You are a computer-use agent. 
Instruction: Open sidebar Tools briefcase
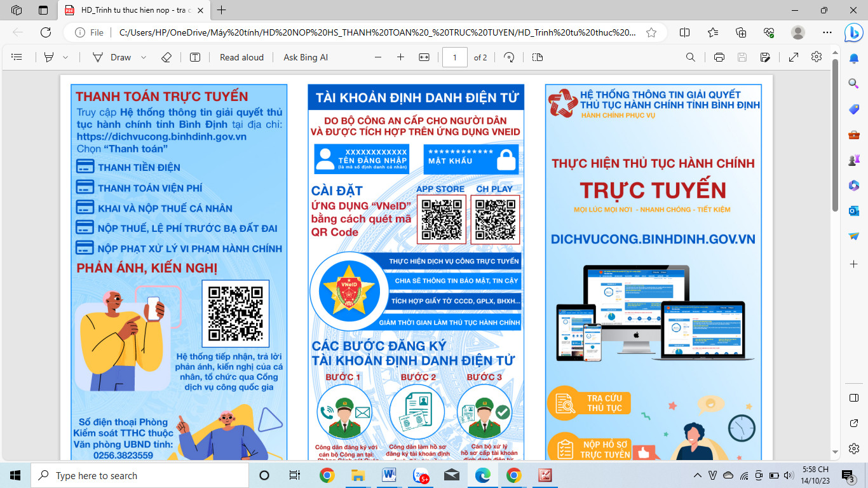point(854,135)
